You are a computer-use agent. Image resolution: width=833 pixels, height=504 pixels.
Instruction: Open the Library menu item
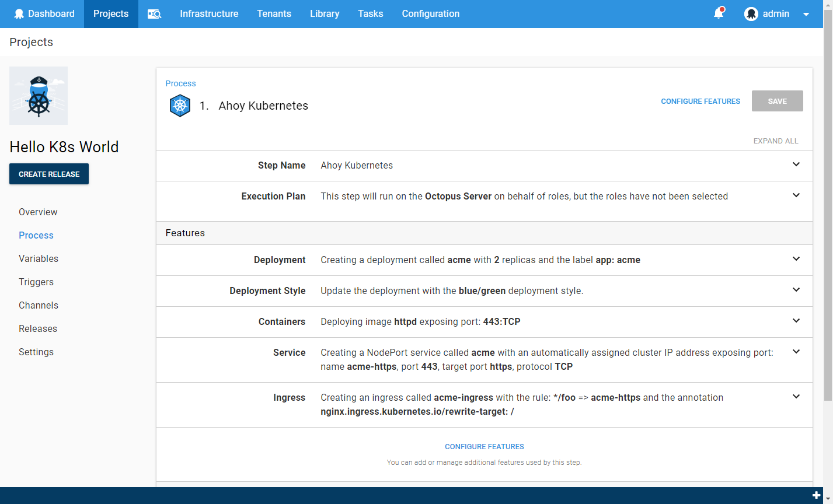pyautogui.click(x=325, y=14)
